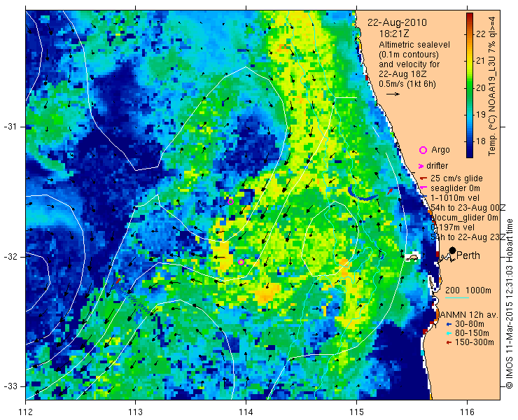Click the 115 longitude axis label

[356, 412]
